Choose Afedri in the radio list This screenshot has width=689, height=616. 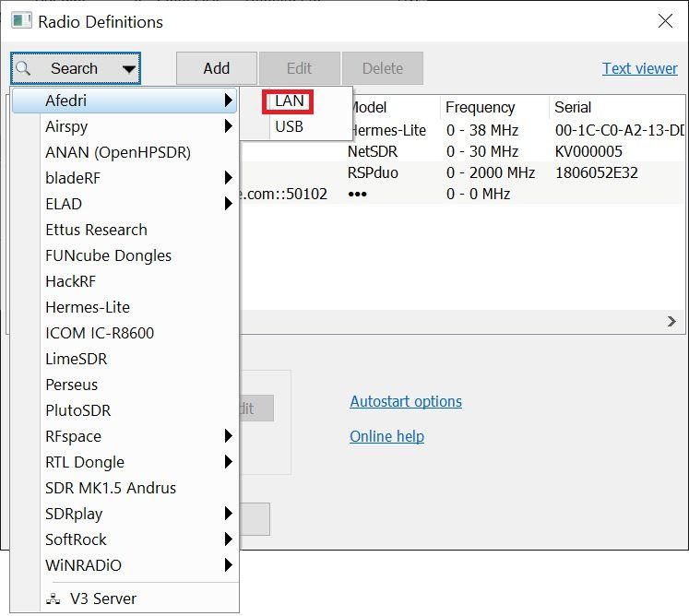click(125, 101)
